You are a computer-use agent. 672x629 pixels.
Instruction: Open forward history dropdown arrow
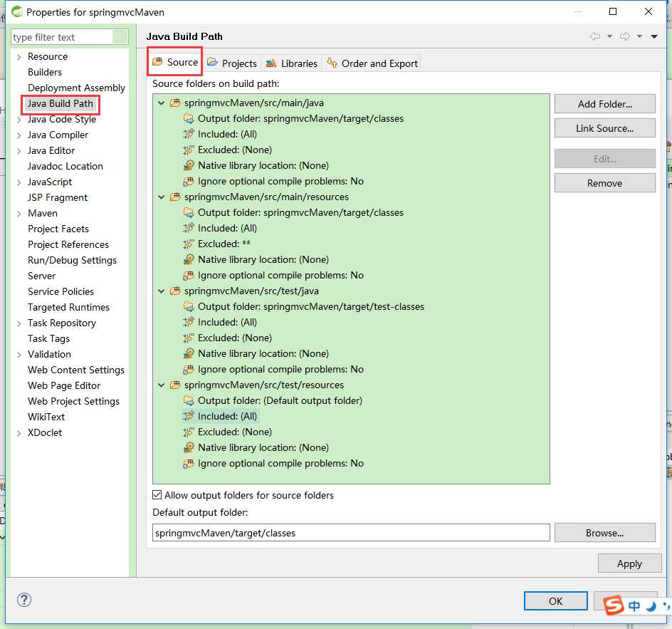[639, 36]
